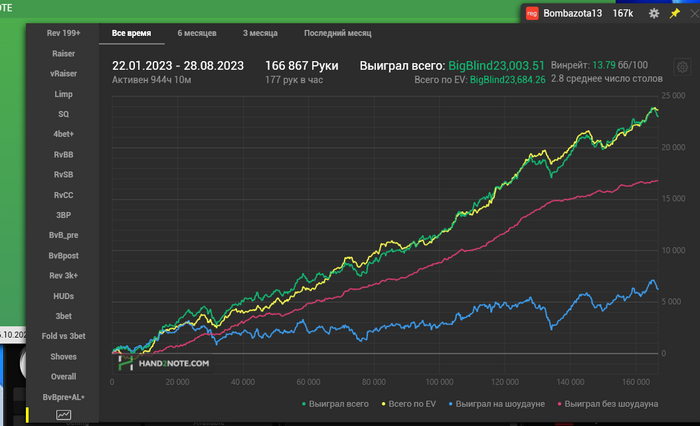Open Raiser sidebar item

[63, 54]
